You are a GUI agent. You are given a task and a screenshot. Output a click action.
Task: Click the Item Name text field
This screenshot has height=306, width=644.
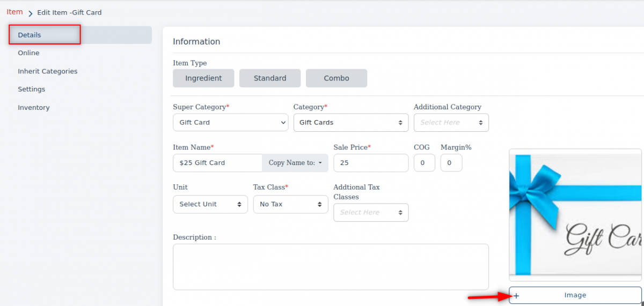click(217, 163)
